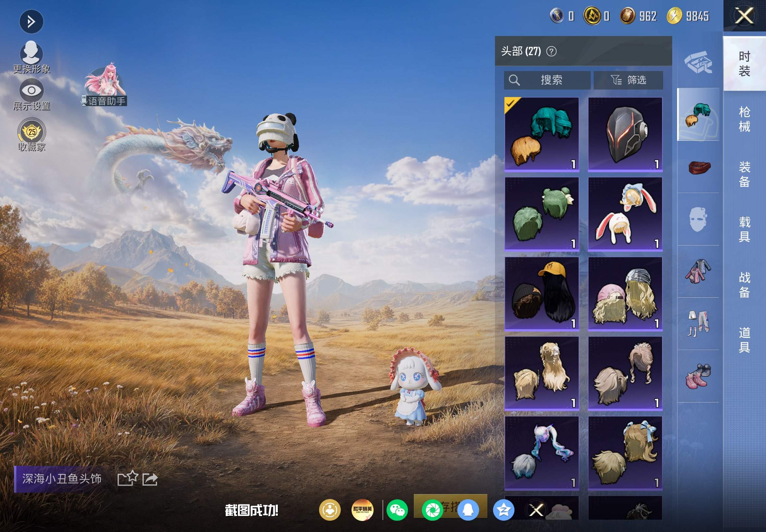Screen dimensions: 766x532
Task: Click the 头部 (27) panel title
Action: click(521, 51)
